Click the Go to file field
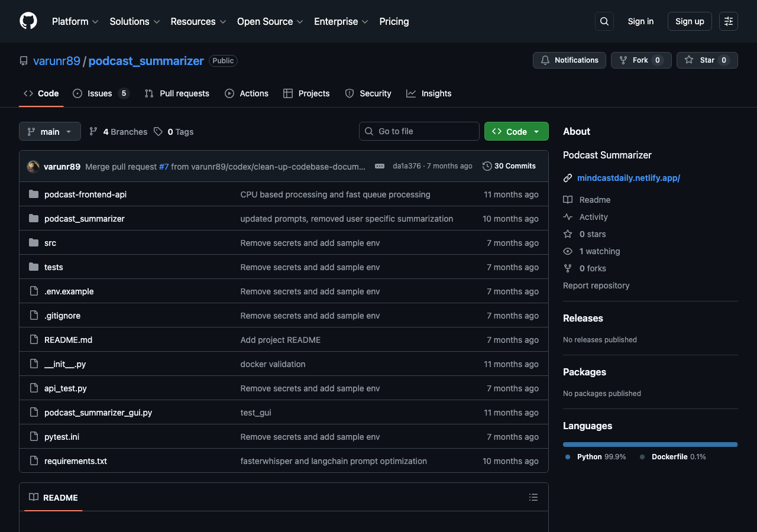This screenshot has height=532, width=757. click(419, 131)
